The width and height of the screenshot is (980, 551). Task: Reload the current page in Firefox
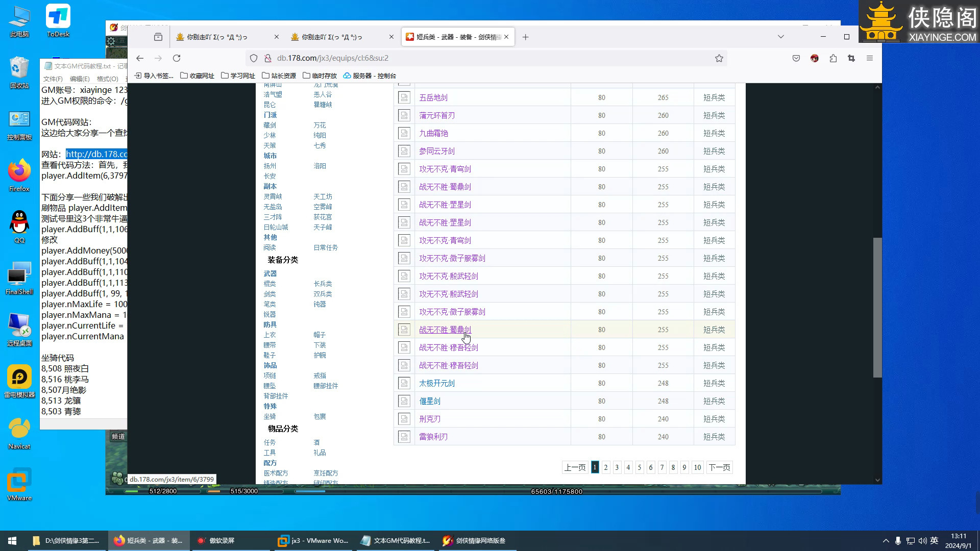(177, 58)
